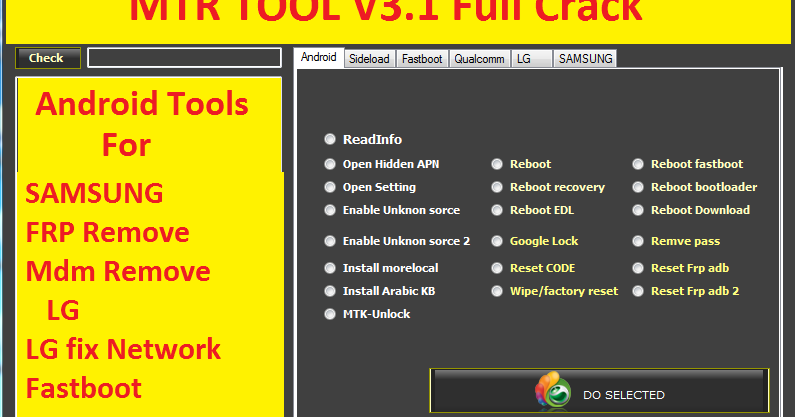The width and height of the screenshot is (795, 417).
Task: Choose the Wipe/factory reset option
Action: pos(497,291)
